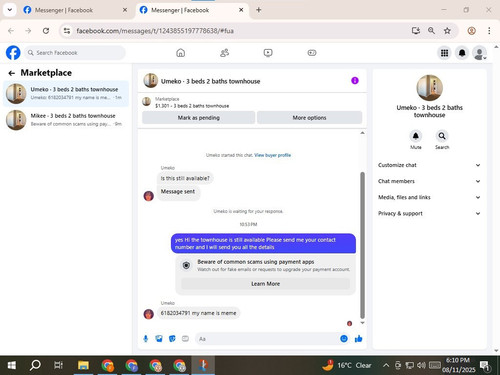Click View buyer profile link
The image size is (500, 375).
[x=272, y=155]
